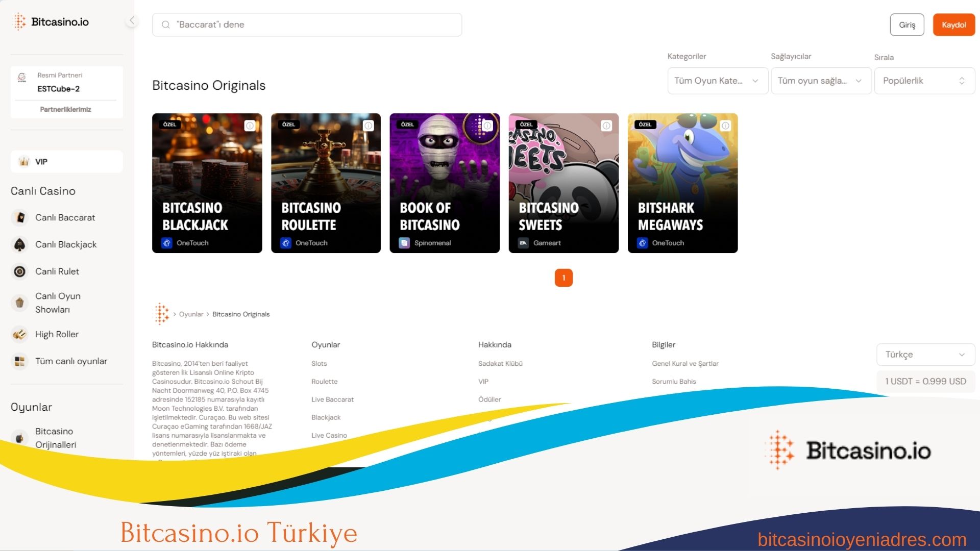
Task: Click the ESTCube-2 partner logo icon
Action: pos(22,78)
